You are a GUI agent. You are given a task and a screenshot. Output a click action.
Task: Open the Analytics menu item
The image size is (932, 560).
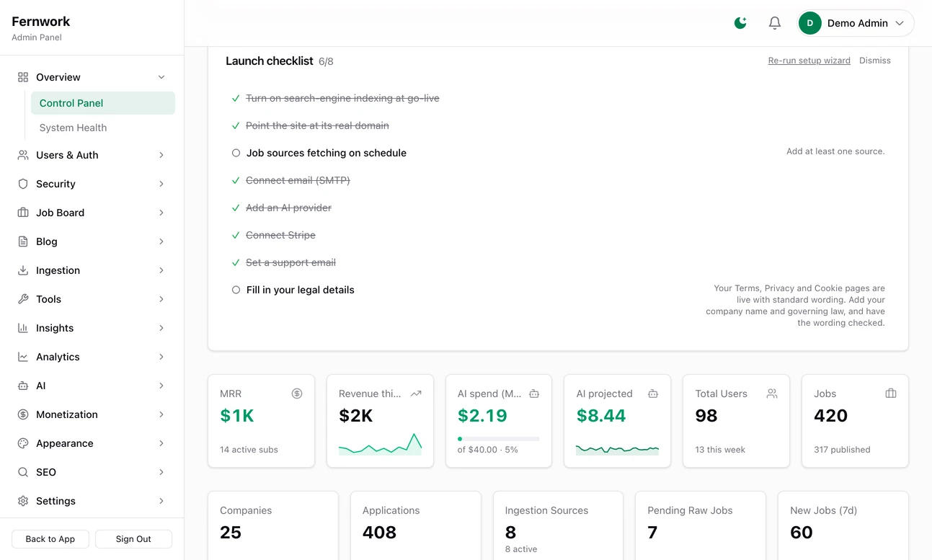point(92,357)
